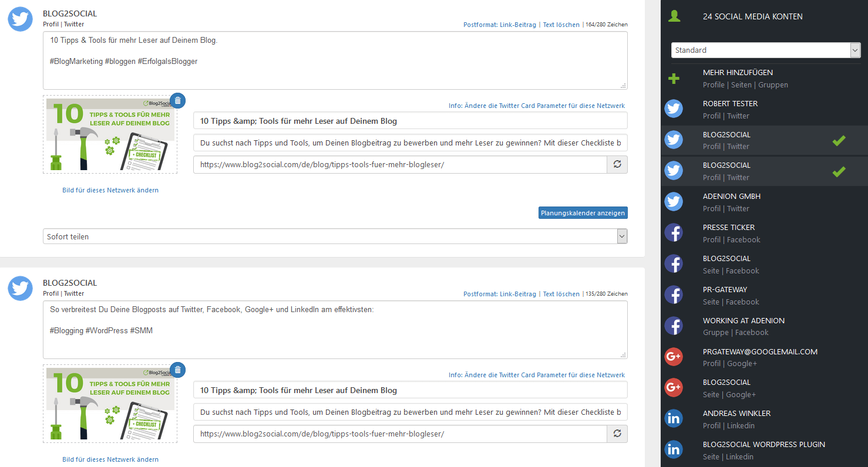Select the Presse Ticker Facebook icon

coord(674,233)
